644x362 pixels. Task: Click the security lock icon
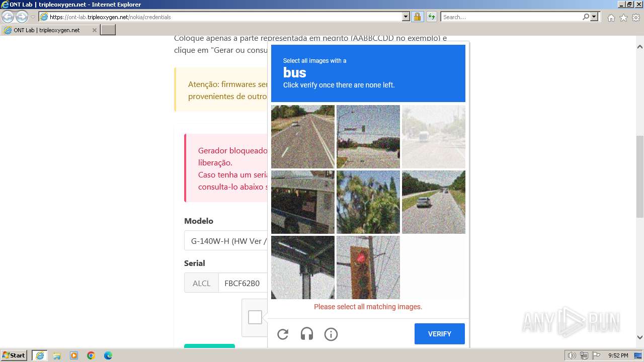pos(417,17)
